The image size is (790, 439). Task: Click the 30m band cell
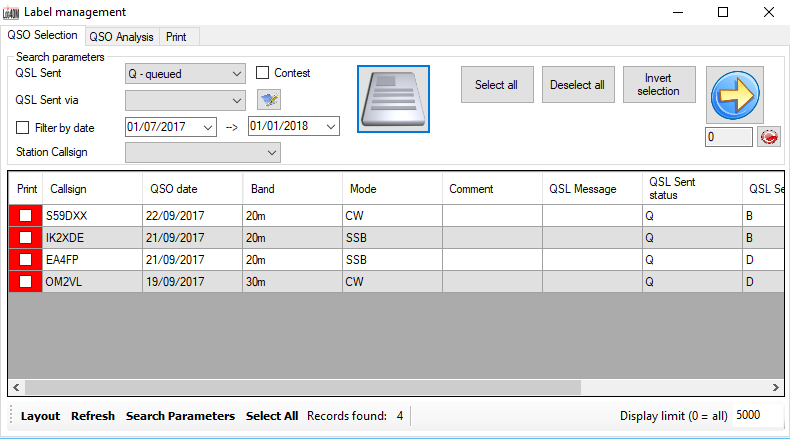click(x=292, y=281)
